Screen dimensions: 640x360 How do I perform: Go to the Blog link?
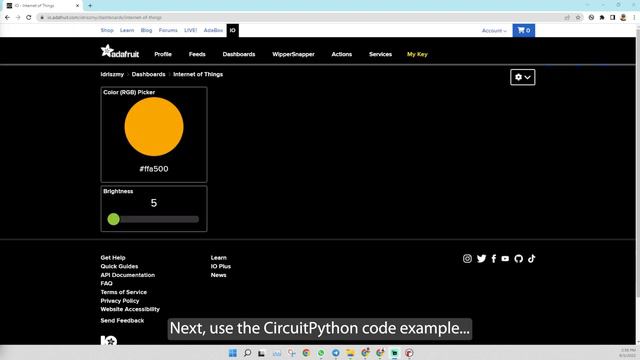click(x=146, y=30)
